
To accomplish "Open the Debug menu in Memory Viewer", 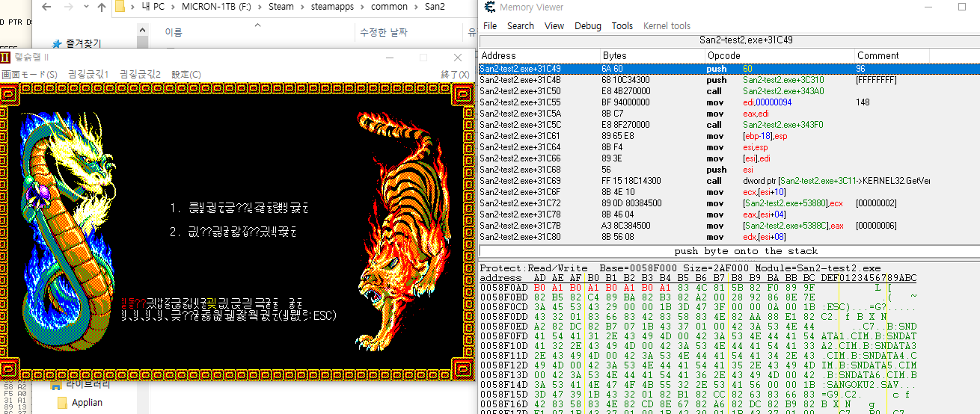I will point(588,25).
